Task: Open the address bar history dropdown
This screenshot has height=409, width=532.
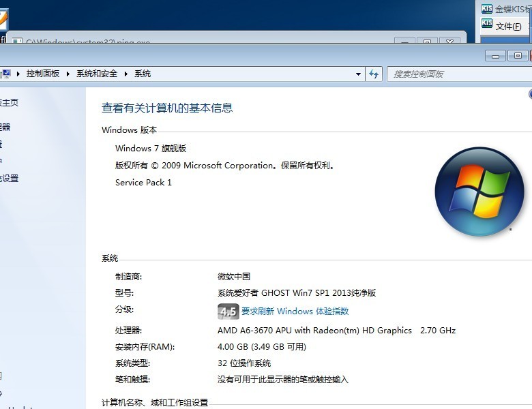Action: click(x=358, y=74)
